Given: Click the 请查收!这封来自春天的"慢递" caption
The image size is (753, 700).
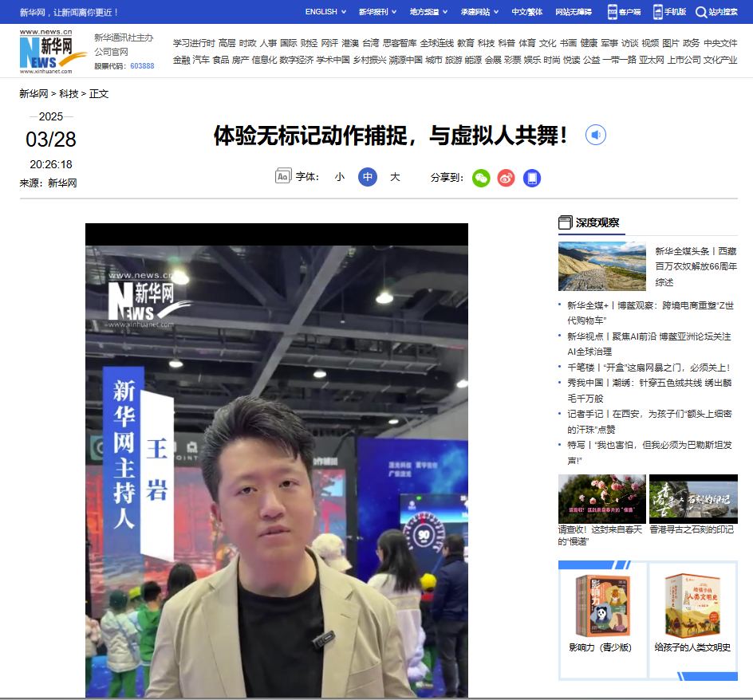Looking at the screenshot, I should [601, 535].
